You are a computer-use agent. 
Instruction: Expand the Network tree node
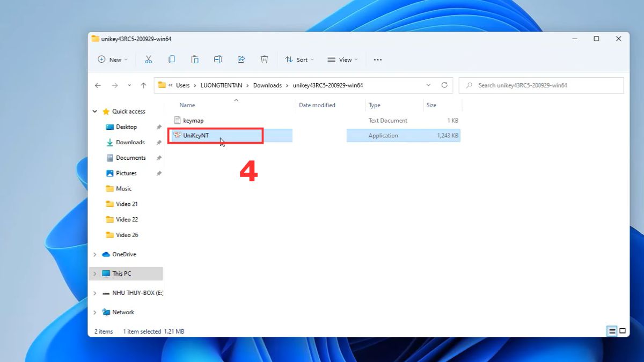tap(95, 312)
